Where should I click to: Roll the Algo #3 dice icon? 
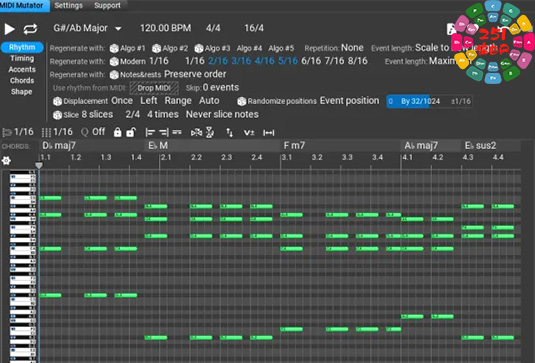pyautogui.click(x=199, y=48)
